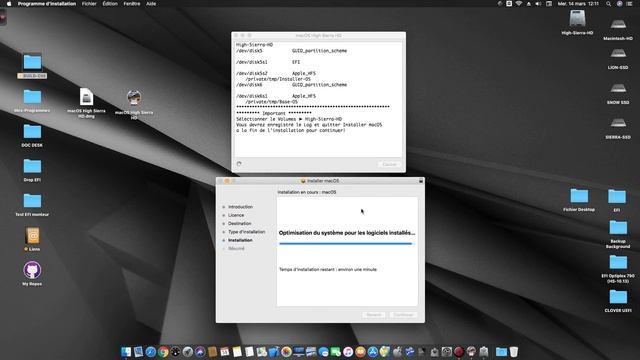
Task: Click the Destination step in Installer sidebar
Action: point(240,224)
